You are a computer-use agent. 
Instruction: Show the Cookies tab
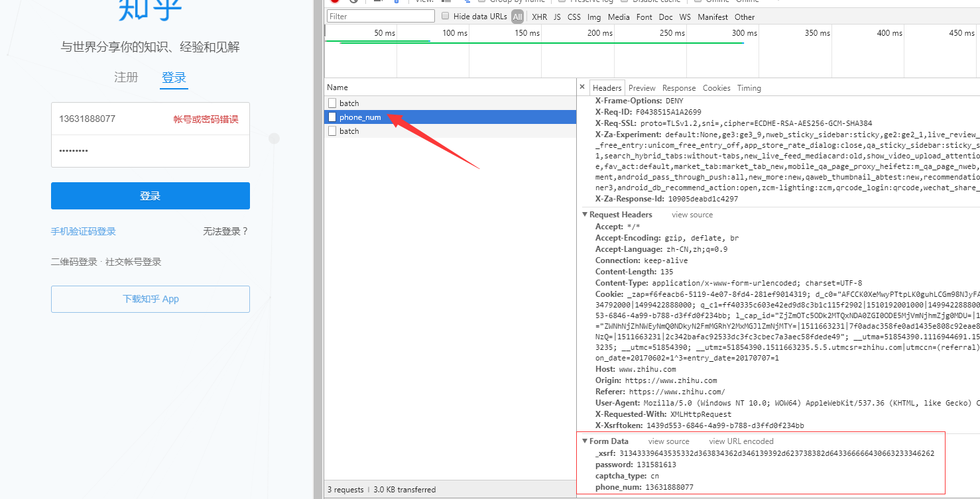tap(716, 88)
